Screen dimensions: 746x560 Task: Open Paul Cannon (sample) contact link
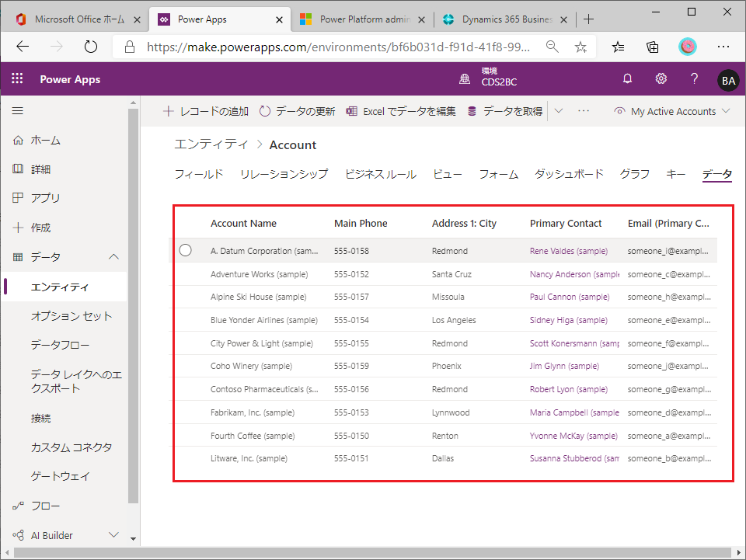click(570, 297)
